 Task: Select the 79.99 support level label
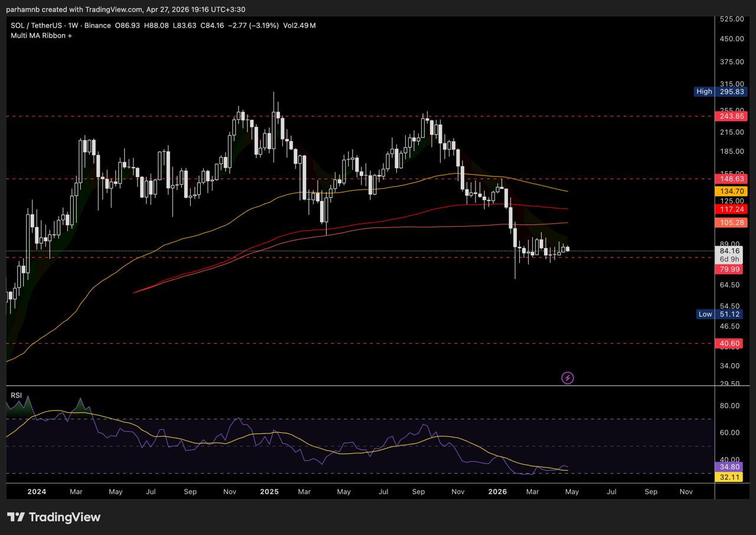[x=731, y=269]
